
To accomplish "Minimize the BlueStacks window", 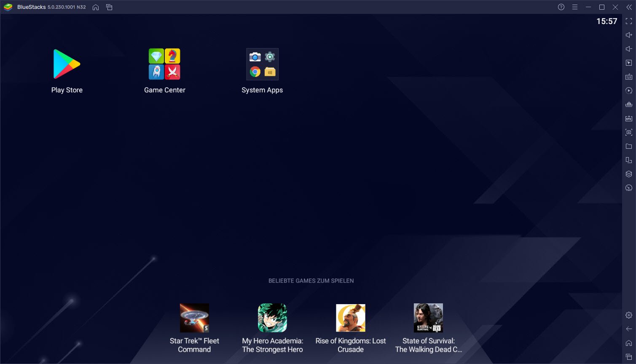I will (588, 7).
